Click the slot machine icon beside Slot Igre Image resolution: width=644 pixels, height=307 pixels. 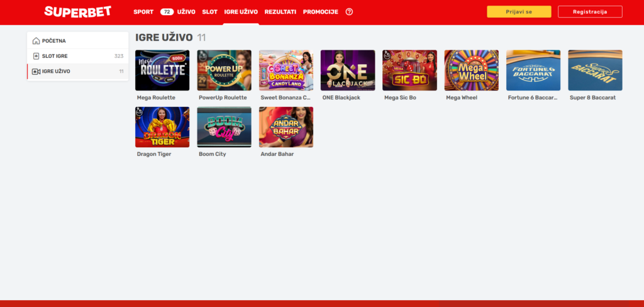coord(36,56)
